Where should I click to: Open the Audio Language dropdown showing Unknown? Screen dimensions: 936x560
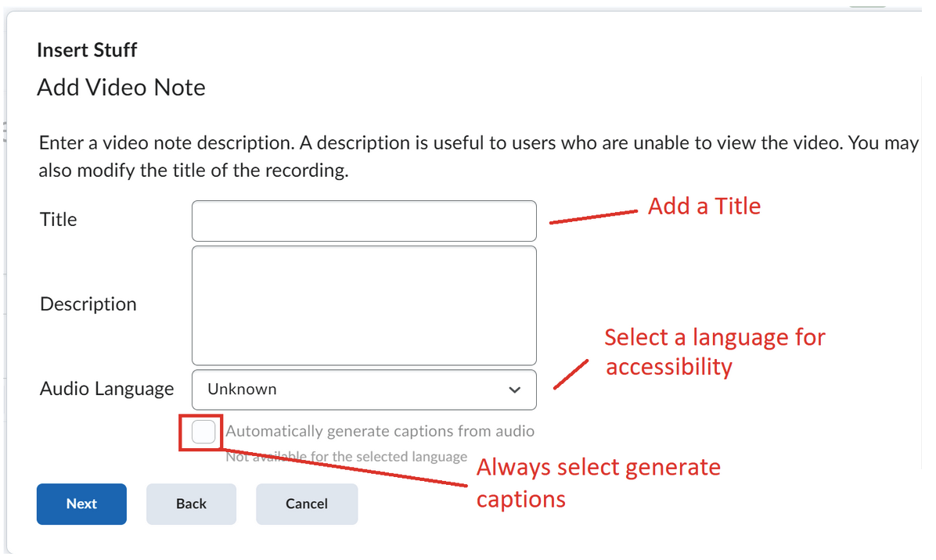(352, 389)
